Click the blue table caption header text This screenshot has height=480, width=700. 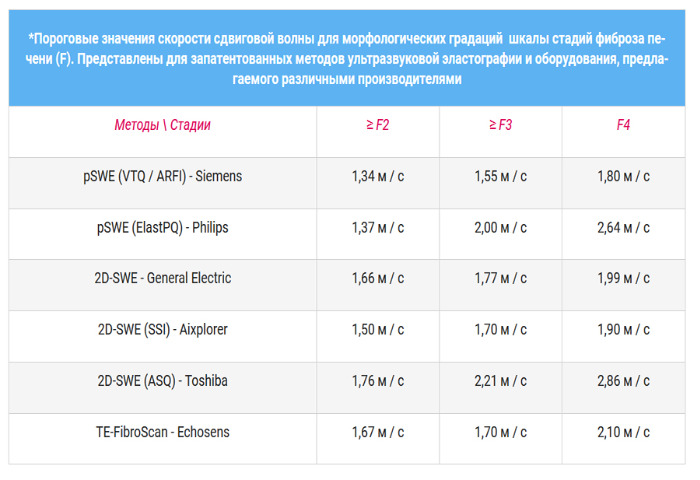349,58
